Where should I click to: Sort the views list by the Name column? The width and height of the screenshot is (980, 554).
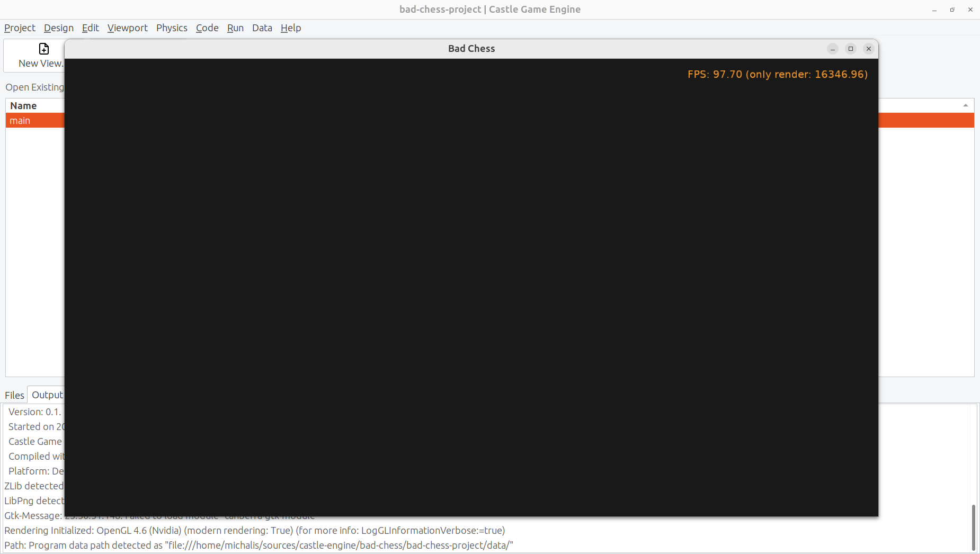(x=23, y=106)
